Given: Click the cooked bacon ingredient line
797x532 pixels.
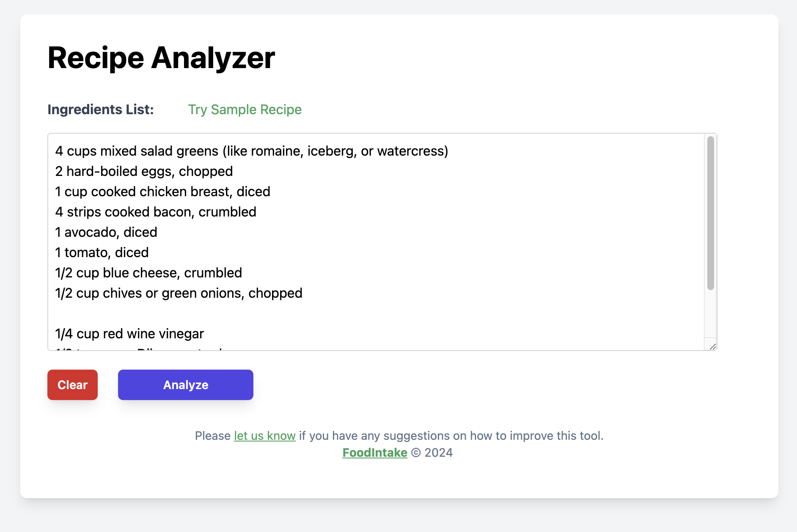Looking at the screenshot, I should pos(156,212).
